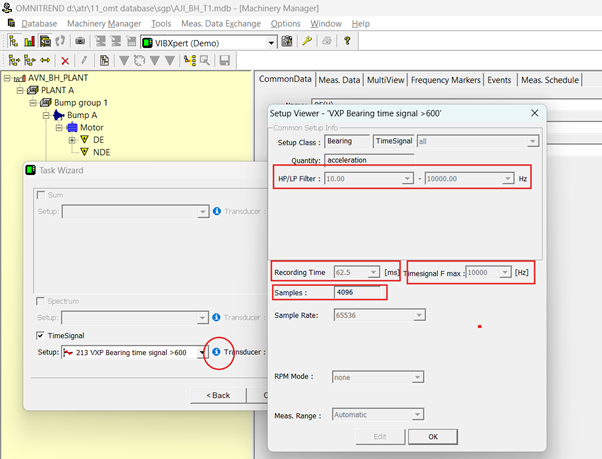Viewport: 602px width, 459px height.
Task: Switch to the MultiView tab
Action: (x=385, y=80)
